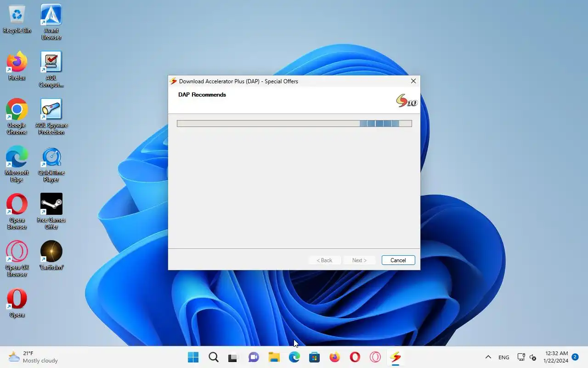This screenshot has height=368, width=588.
Task: Select Opera GX Browser shortcut
Action: point(17,259)
